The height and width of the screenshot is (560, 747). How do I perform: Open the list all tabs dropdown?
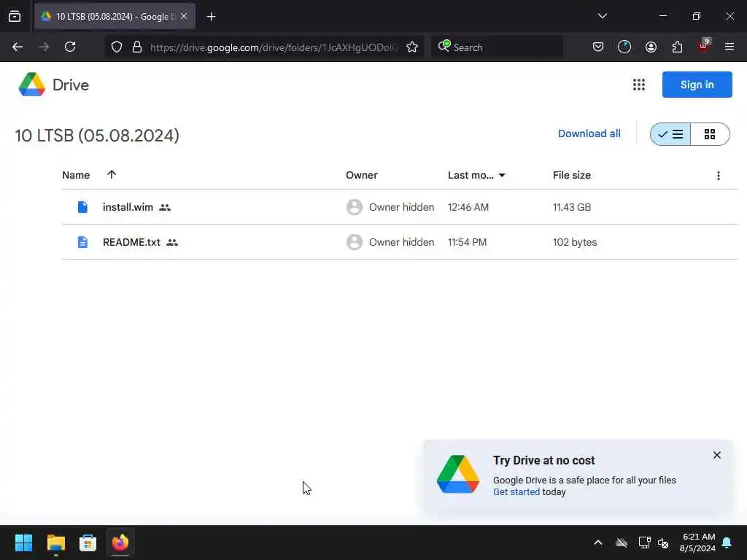602,16
